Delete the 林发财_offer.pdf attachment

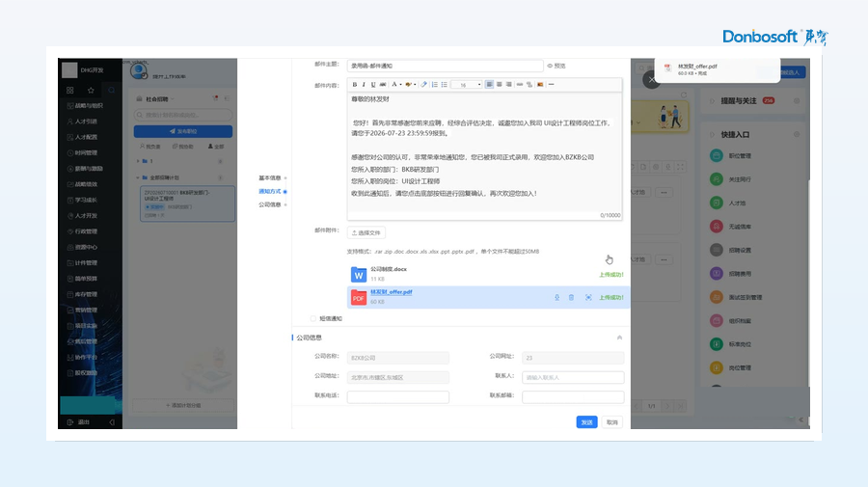571,298
